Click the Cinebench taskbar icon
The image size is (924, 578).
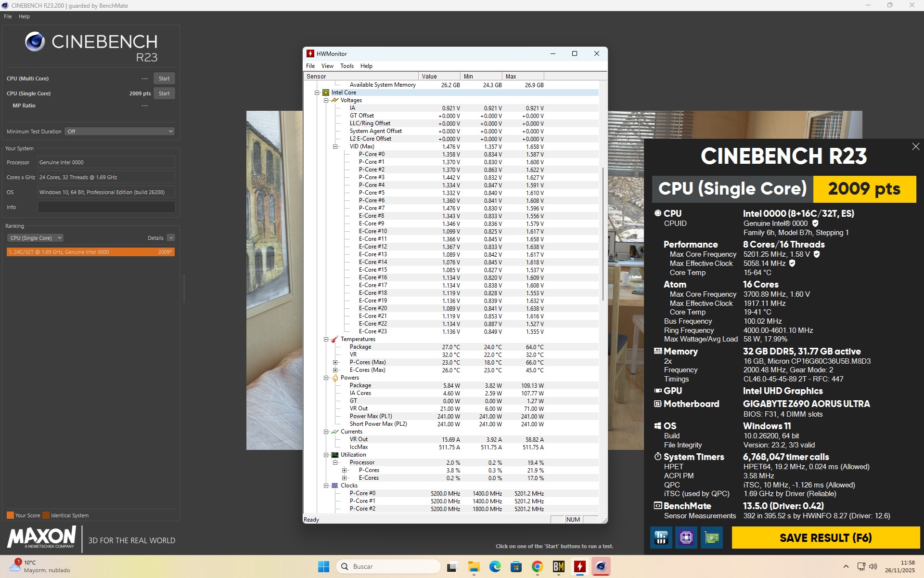601,566
